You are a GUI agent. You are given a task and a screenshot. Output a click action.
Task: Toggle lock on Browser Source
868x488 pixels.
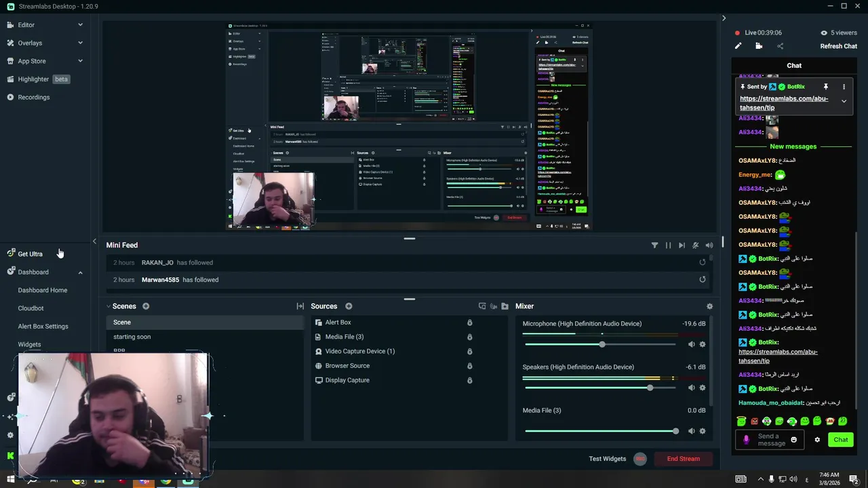click(x=469, y=366)
